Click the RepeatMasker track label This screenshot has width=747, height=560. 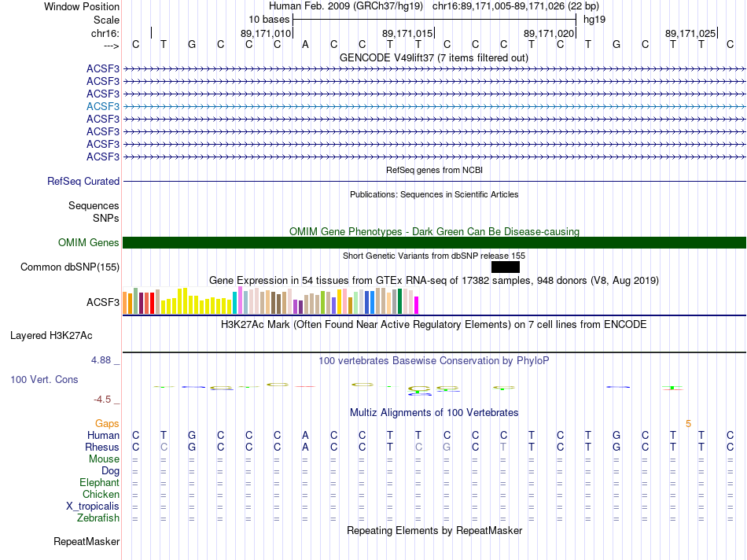click(86, 541)
